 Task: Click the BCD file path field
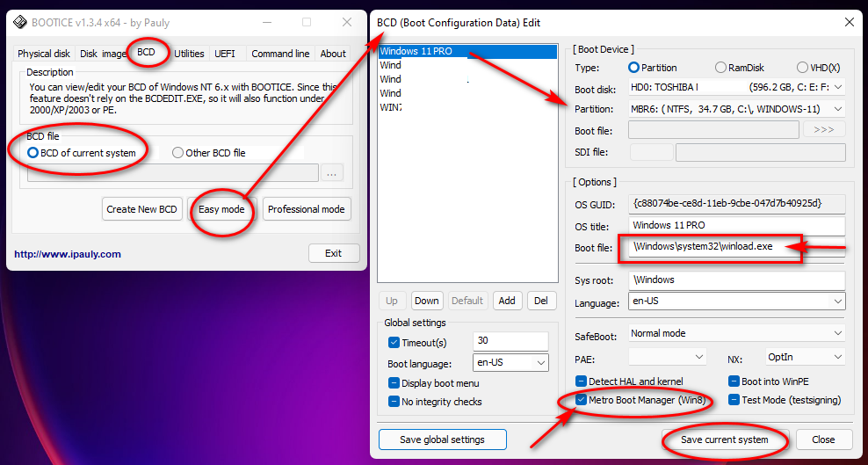[173, 172]
